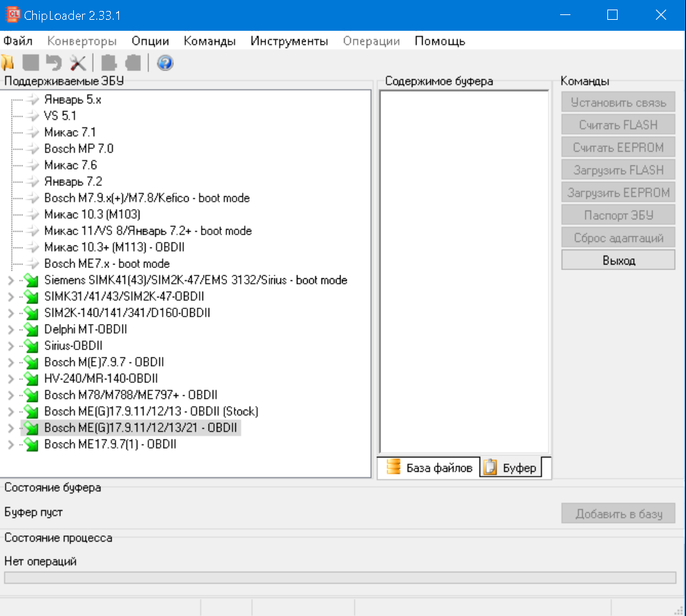Click the disabled save icon in the toolbar
686x616 pixels.
[x=31, y=63]
